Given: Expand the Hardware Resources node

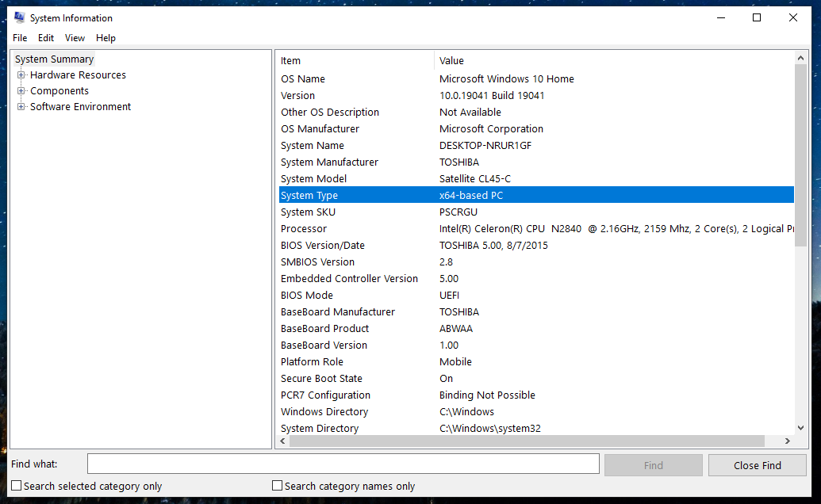Looking at the screenshot, I should pyautogui.click(x=21, y=75).
